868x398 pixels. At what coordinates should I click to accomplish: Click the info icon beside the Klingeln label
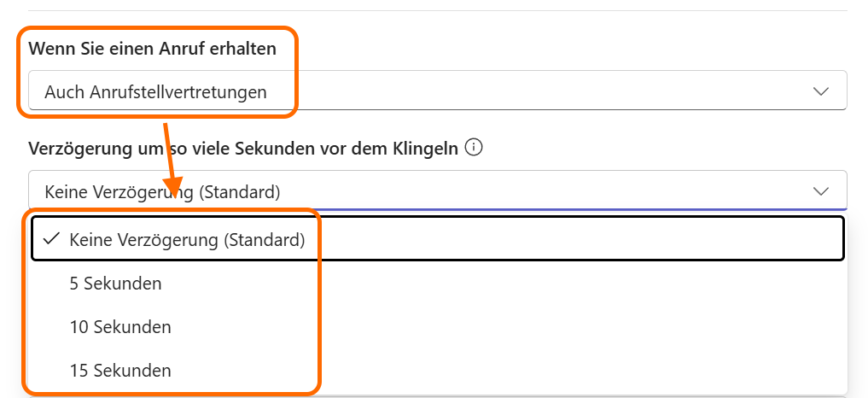coord(474,148)
